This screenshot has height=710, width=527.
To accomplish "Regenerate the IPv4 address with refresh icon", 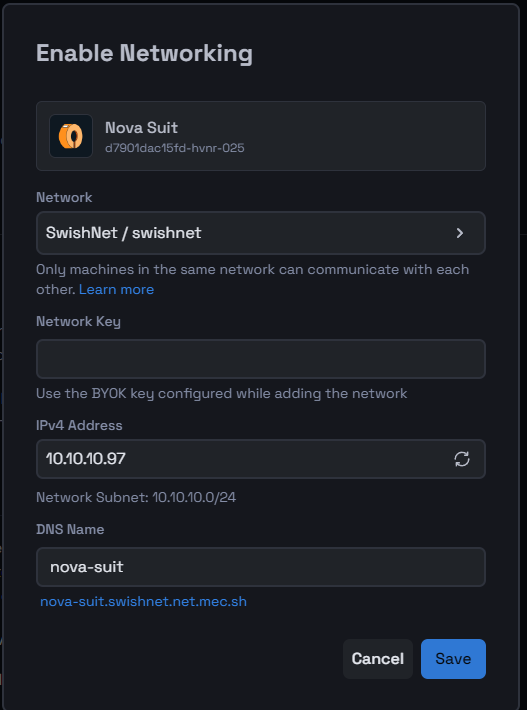I will click(x=461, y=459).
